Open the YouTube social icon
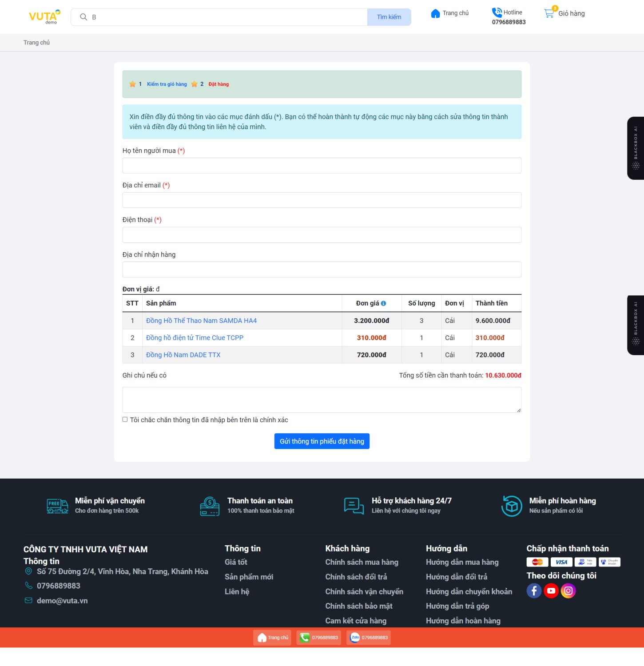 [551, 591]
